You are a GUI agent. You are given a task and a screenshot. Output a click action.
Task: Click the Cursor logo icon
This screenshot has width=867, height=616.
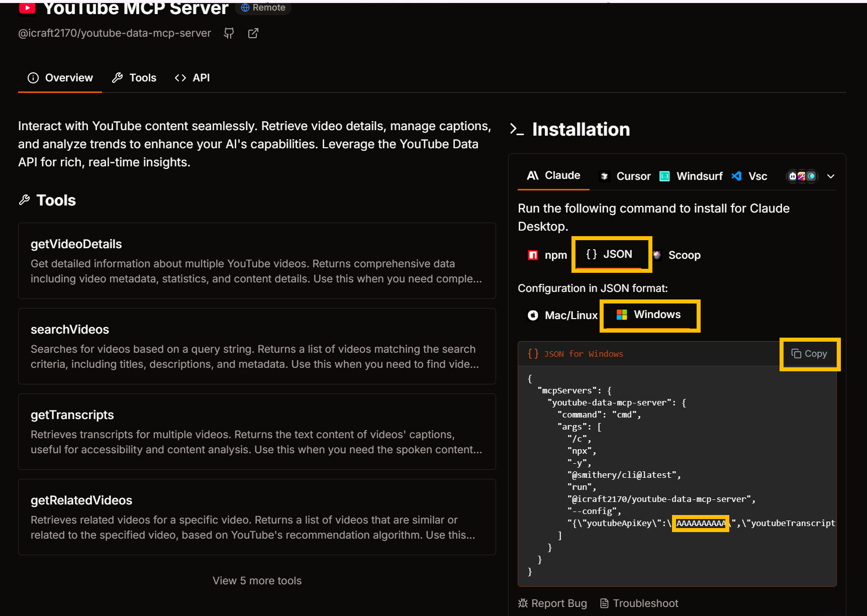coord(605,176)
